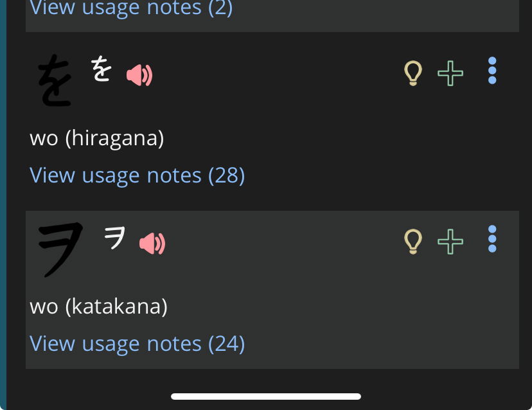
Task: Play audio for katakana ヲ
Action: click(152, 244)
